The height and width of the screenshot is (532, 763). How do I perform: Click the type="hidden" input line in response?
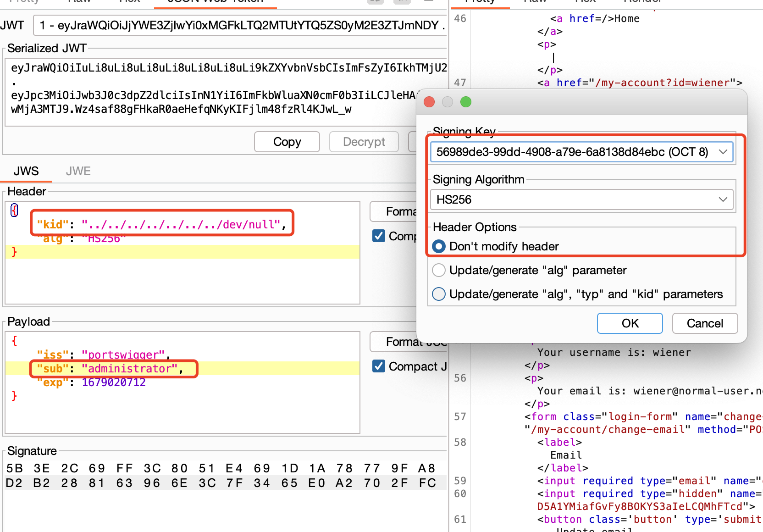click(x=650, y=493)
